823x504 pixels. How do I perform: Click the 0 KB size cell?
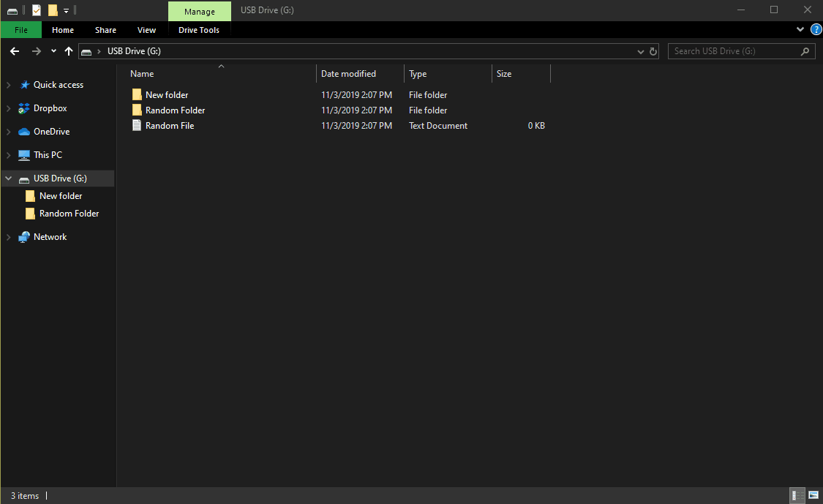(536, 126)
